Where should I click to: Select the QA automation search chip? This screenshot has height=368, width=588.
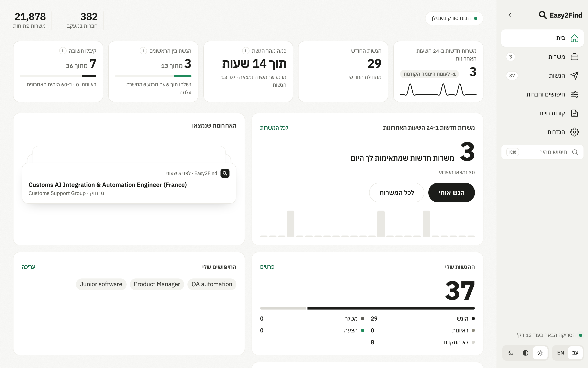coord(212,284)
